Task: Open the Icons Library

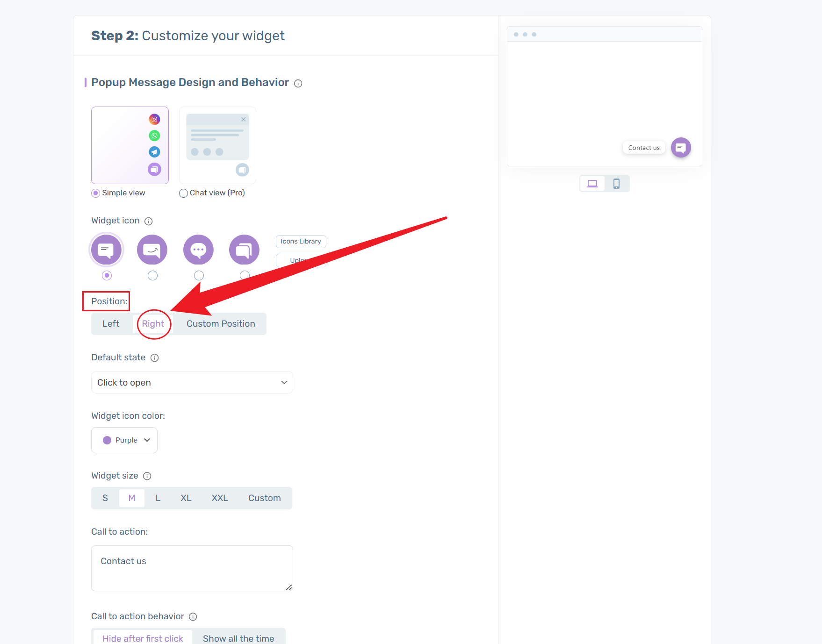Action: tap(301, 241)
